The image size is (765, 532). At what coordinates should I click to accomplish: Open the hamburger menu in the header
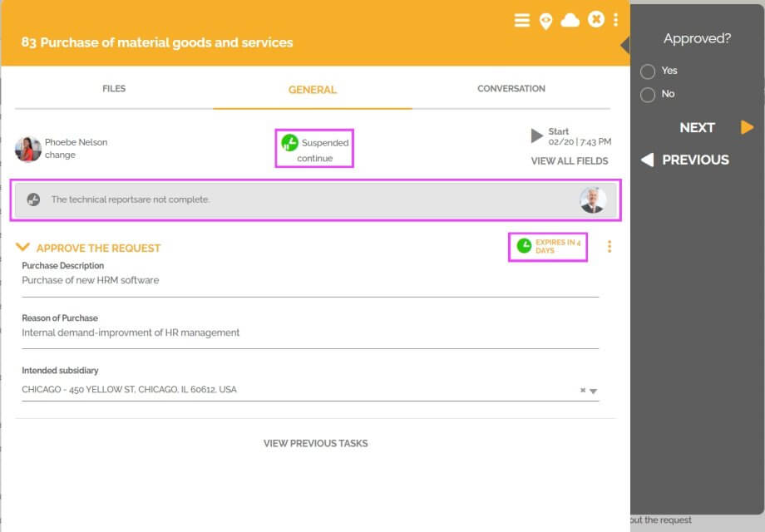point(521,21)
